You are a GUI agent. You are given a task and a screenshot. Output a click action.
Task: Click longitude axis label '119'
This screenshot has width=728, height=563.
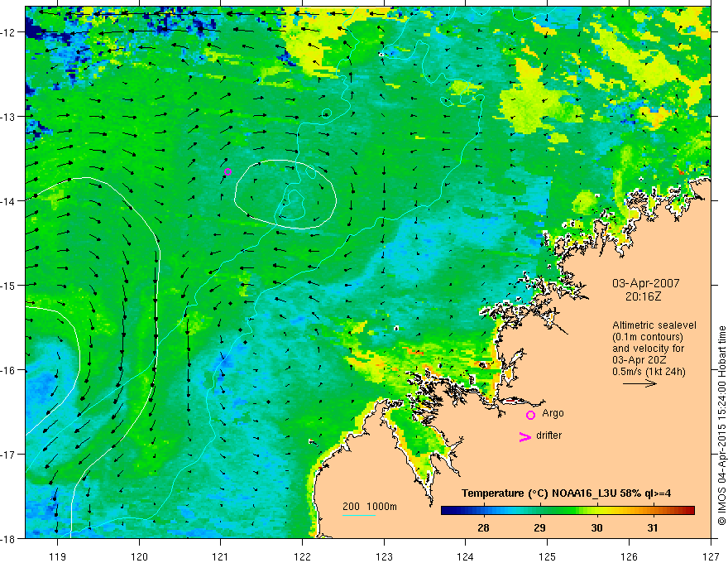(x=58, y=556)
